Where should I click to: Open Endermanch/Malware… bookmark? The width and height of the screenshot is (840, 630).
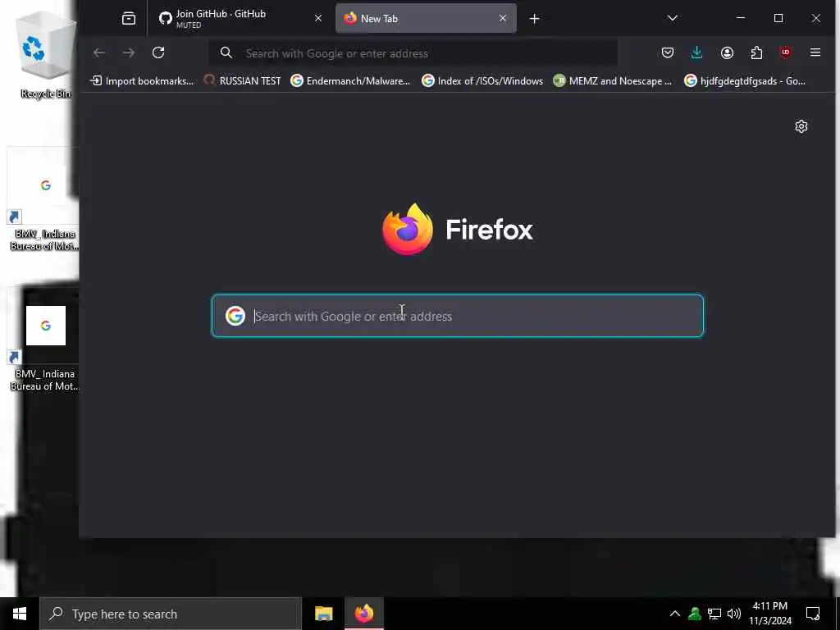[x=350, y=81]
